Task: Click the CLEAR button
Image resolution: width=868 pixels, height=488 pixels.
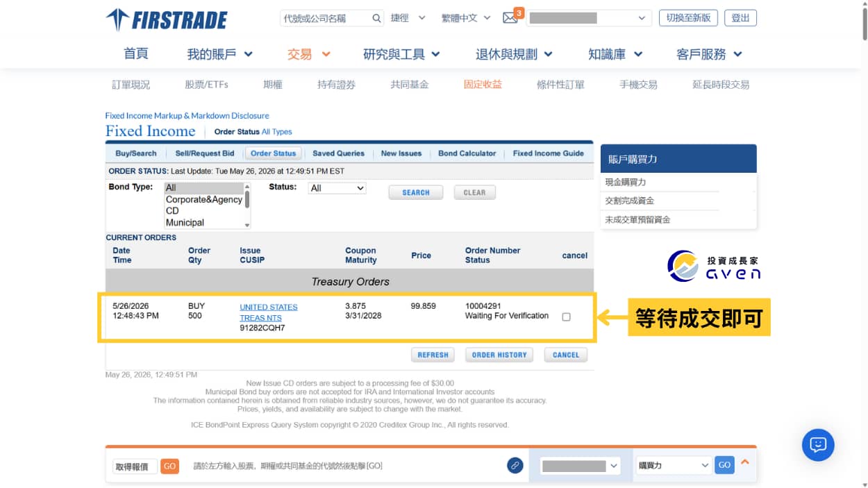Action: pos(475,192)
